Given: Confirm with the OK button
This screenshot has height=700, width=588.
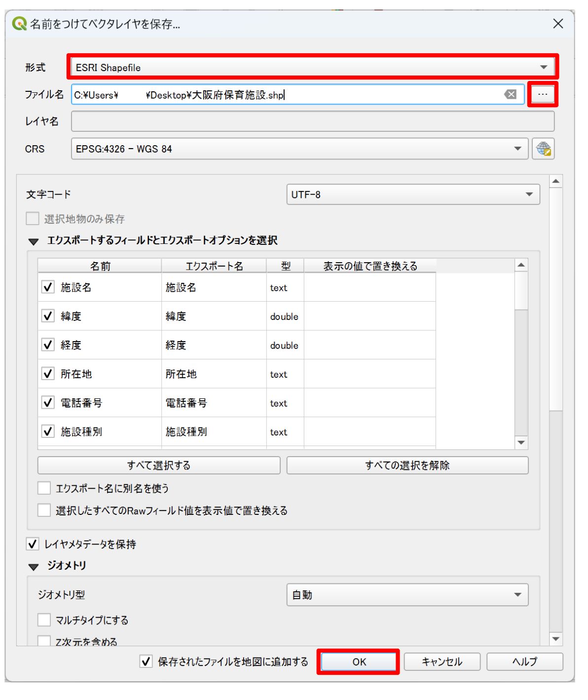Looking at the screenshot, I should 359,662.
